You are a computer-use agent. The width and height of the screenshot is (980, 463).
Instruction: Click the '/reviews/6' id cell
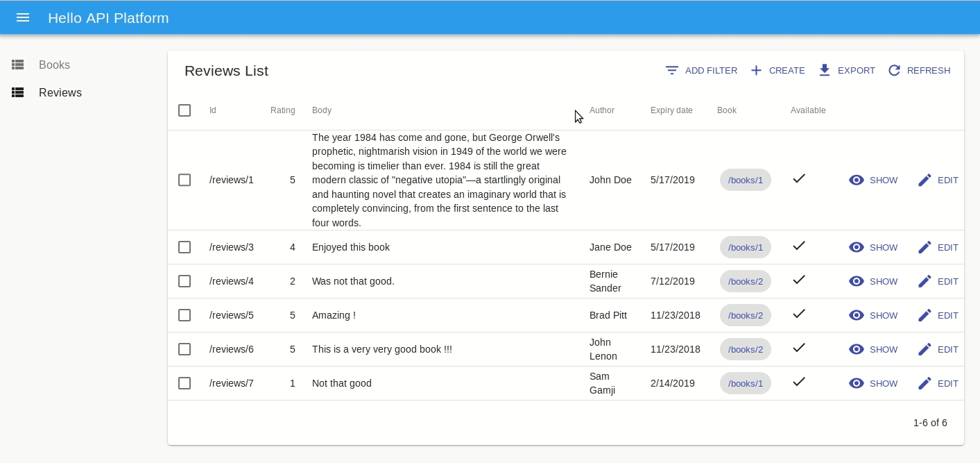[232, 349]
